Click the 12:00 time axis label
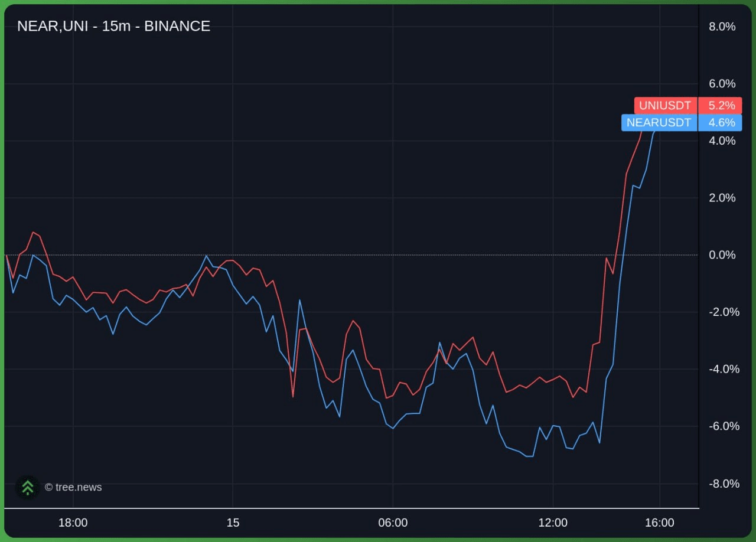The image size is (756, 542). coord(553,523)
